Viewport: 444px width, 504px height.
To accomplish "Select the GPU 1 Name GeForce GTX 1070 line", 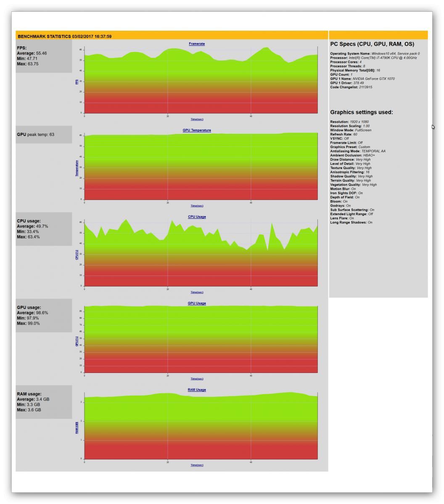I will click(x=362, y=79).
